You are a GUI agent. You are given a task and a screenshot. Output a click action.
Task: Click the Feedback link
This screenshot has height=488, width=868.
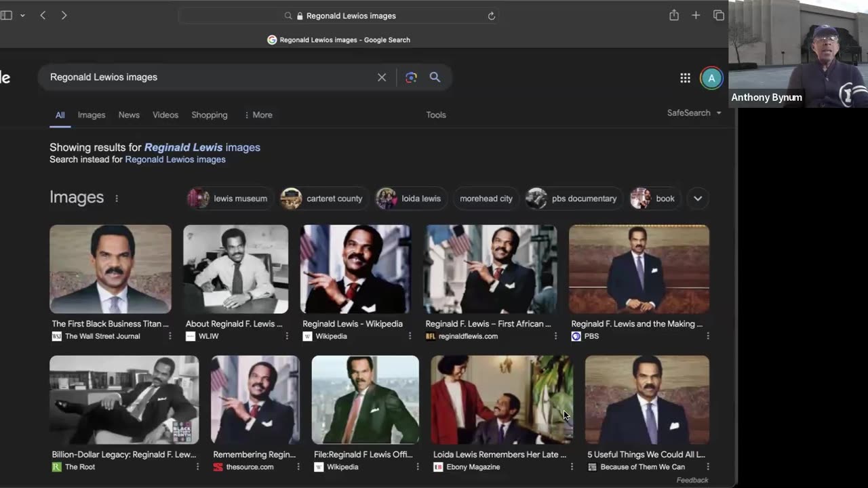tap(692, 481)
